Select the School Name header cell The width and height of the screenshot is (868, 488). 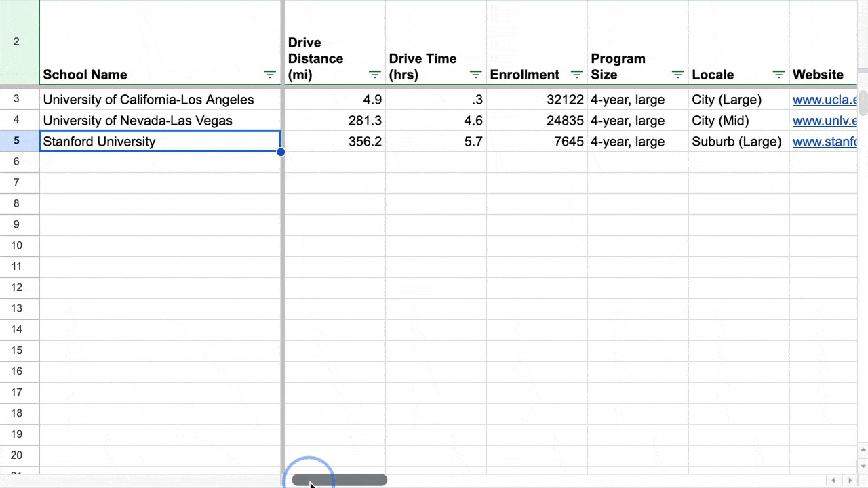[x=160, y=42]
